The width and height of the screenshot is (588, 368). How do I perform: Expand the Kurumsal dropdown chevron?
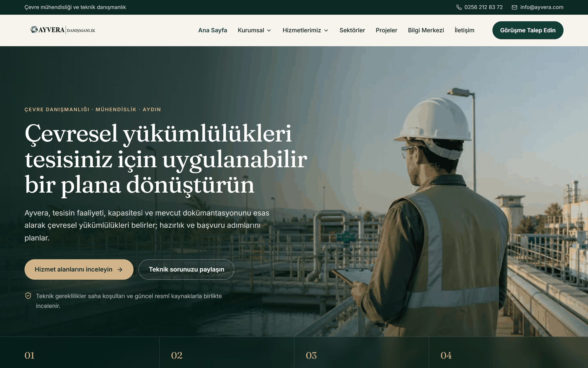(x=269, y=30)
